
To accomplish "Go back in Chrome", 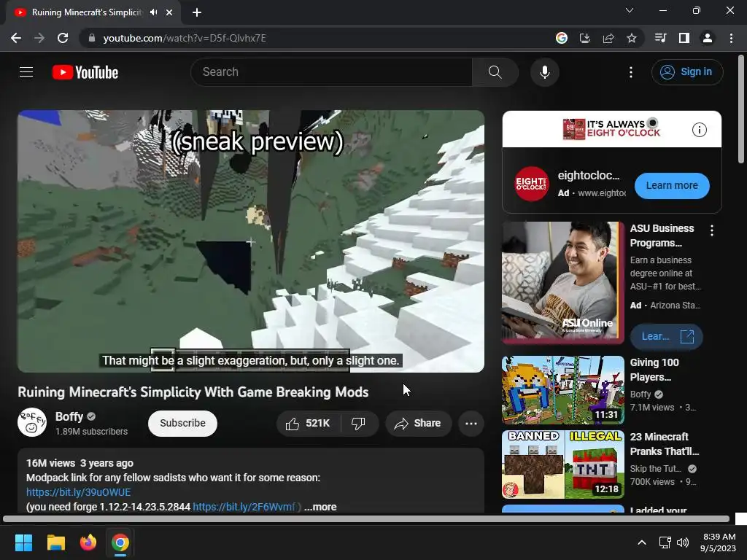I will coord(16,38).
